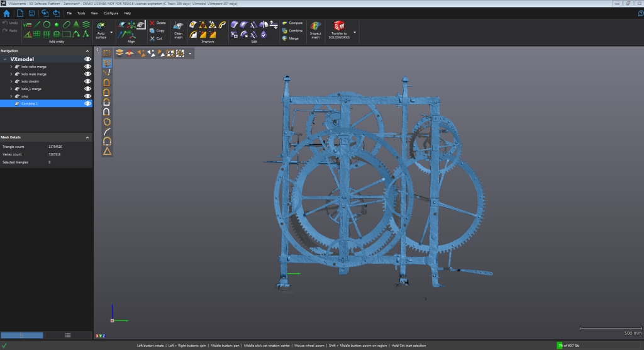This screenshot has width=644, height=350.
Task: Click the Delete tool with red X
Action: [x=157, y=23]
